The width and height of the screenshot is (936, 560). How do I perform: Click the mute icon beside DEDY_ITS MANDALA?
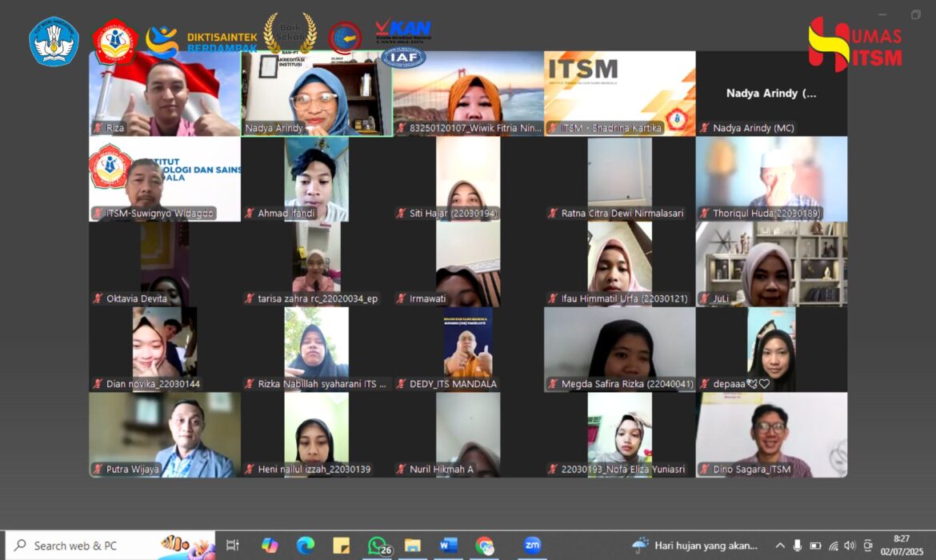coord(400,384)
